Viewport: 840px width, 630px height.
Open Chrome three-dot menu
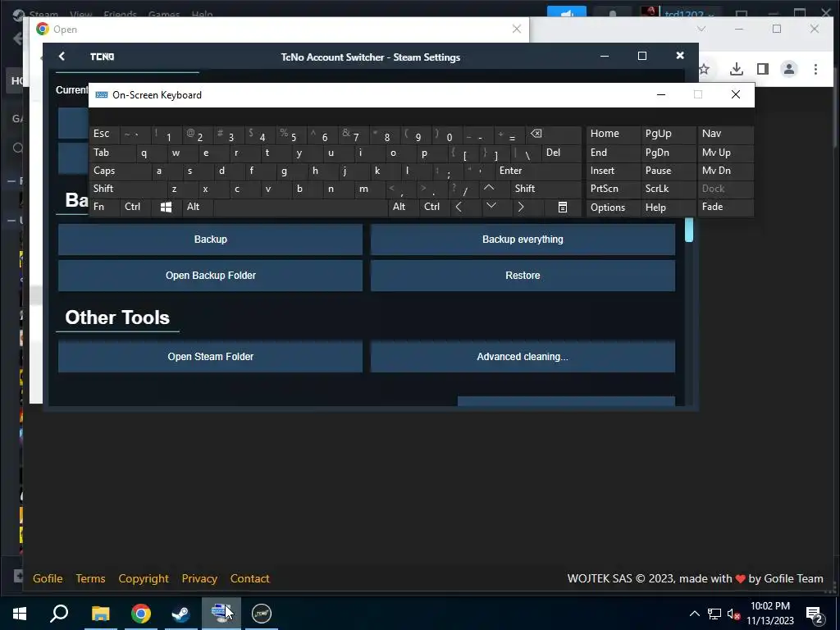[815, 69]
